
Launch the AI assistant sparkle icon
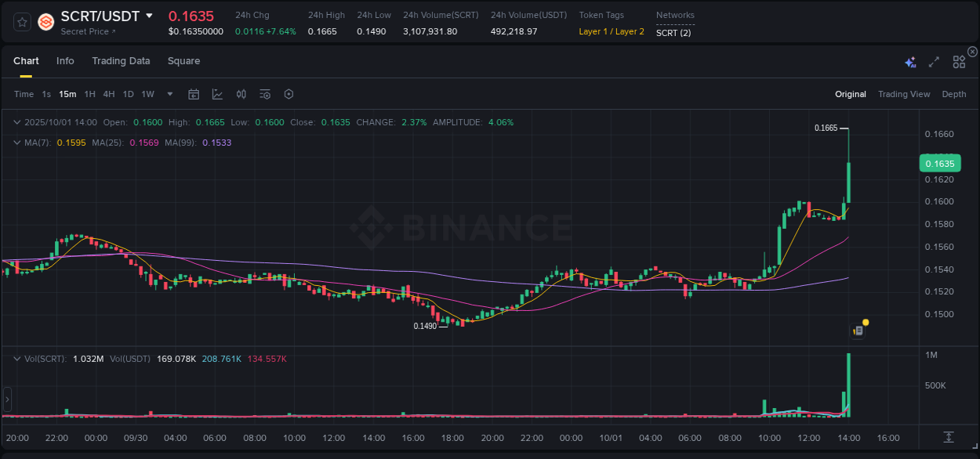(x=909, y=60)
